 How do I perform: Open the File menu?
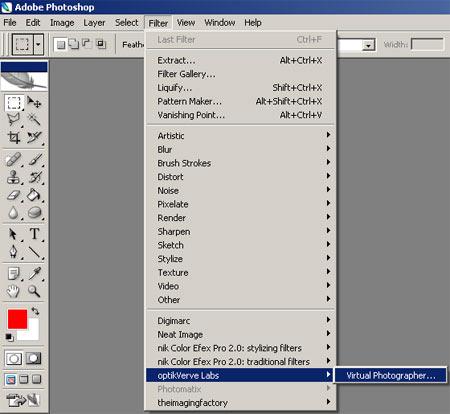[x=10, y=23]
